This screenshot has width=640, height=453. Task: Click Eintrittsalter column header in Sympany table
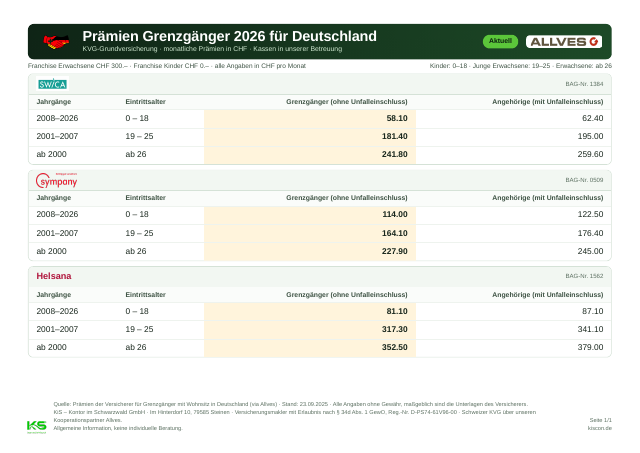point(145,198)
